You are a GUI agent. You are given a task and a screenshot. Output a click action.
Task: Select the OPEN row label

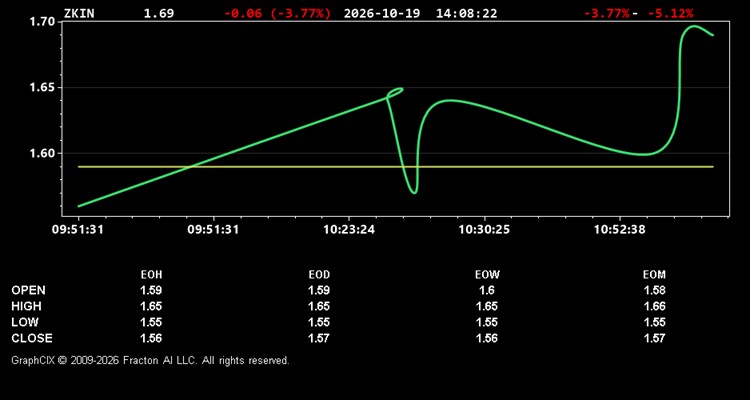point(29,290)
